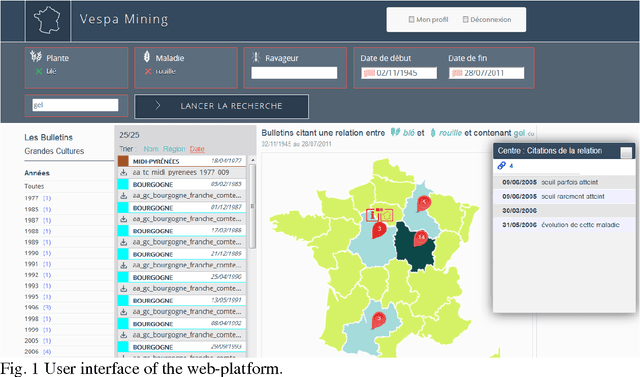The image size is (640, 377).
Task: Click the blé link in results heading
Action: coord(409,133)
